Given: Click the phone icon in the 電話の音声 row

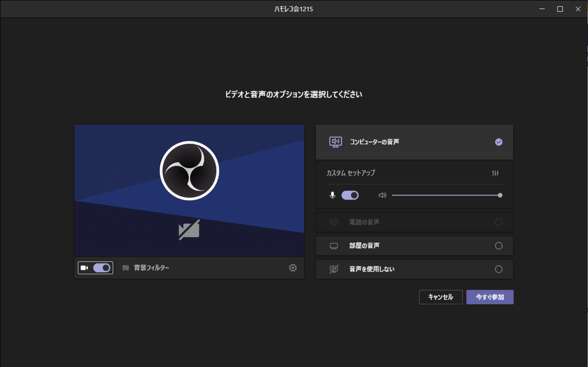Looking at the screenshot, I should click(x=333, y=222).
